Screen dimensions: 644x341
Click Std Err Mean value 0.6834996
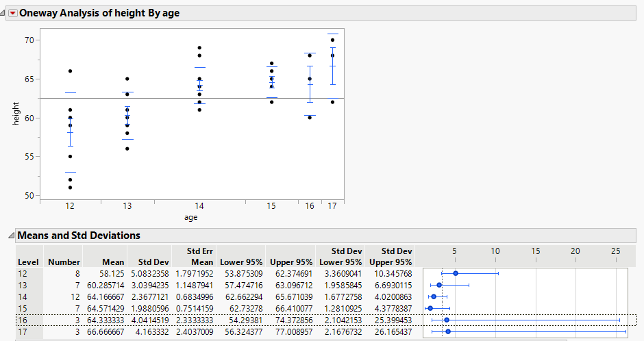click(x=195, y=296)
